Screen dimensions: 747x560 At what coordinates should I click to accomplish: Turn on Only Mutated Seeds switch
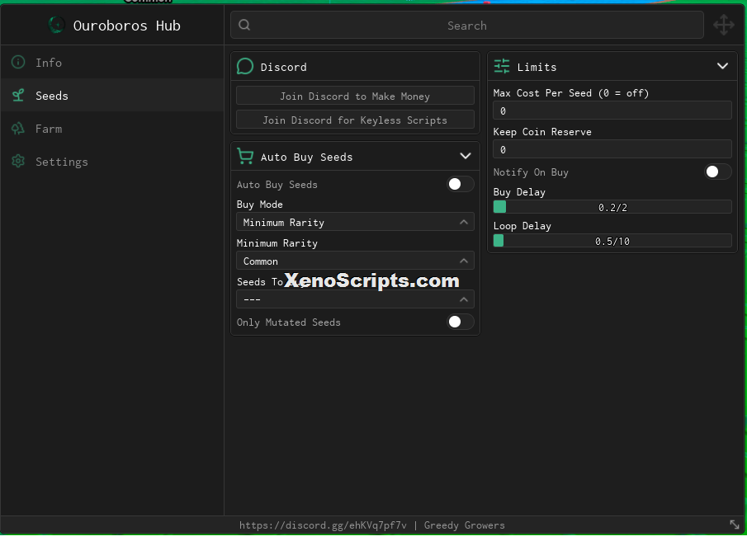tap(461, 322)
